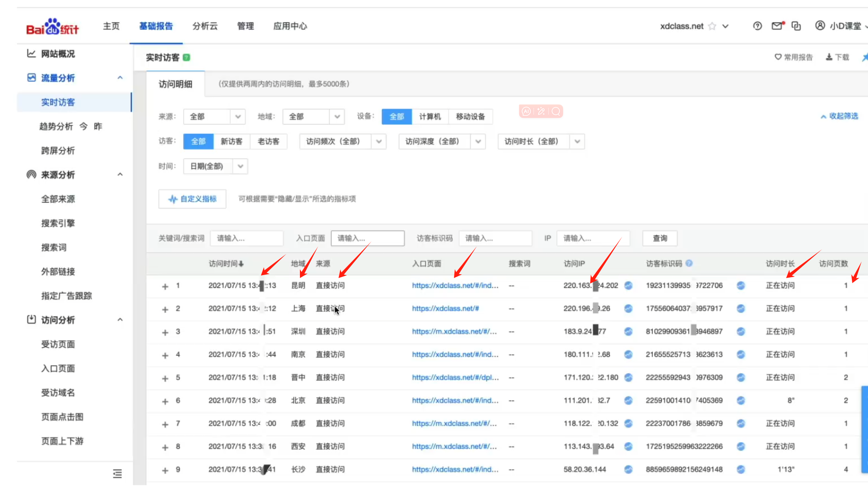
Task: Collapse the 流量分析 sidebar section
Action: tap(120, 78)
